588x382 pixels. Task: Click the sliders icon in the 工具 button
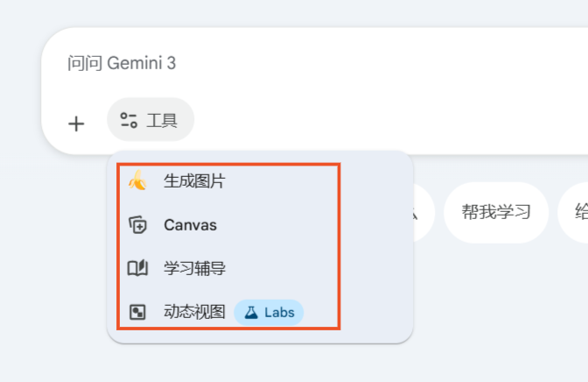[x=129, y=120]
